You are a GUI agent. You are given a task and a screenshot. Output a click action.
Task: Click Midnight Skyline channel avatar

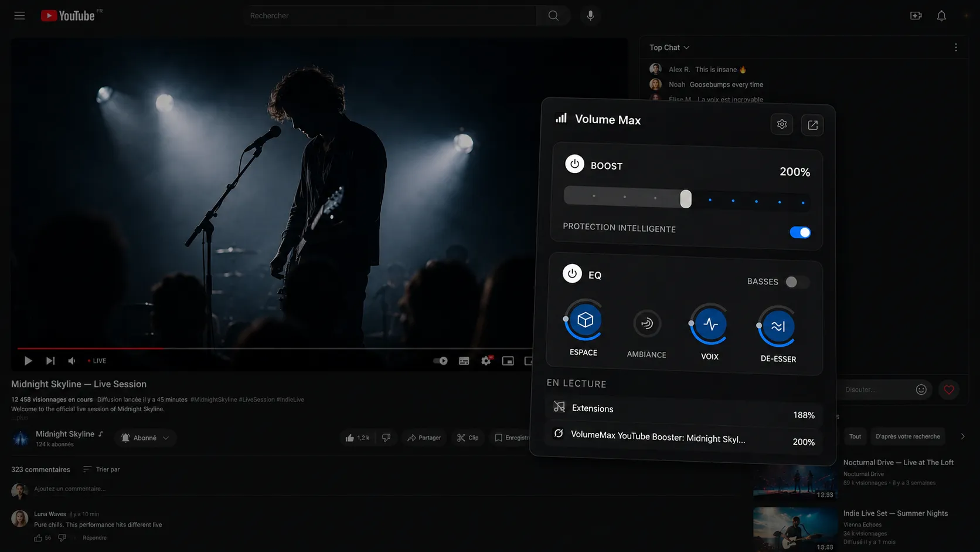pyautogui.click(x=21, y=438)
